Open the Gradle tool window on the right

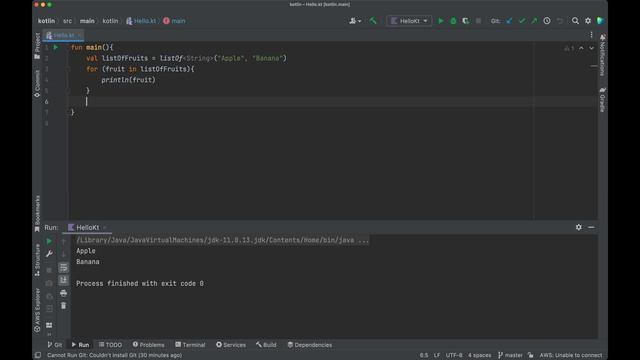click(x=602, y=99)
